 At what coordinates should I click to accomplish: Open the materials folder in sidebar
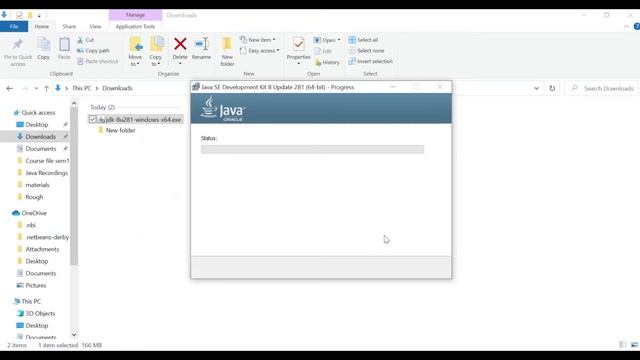point(37,185)
